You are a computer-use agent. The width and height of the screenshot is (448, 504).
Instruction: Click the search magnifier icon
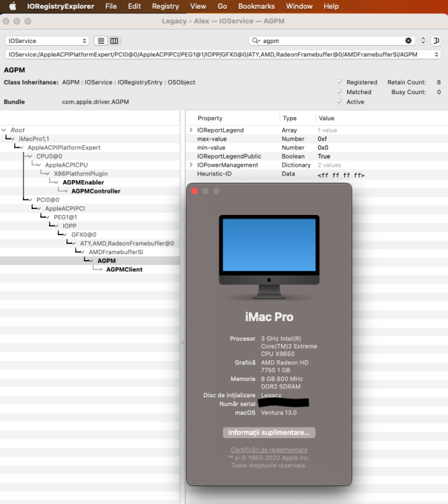[256, 40]
